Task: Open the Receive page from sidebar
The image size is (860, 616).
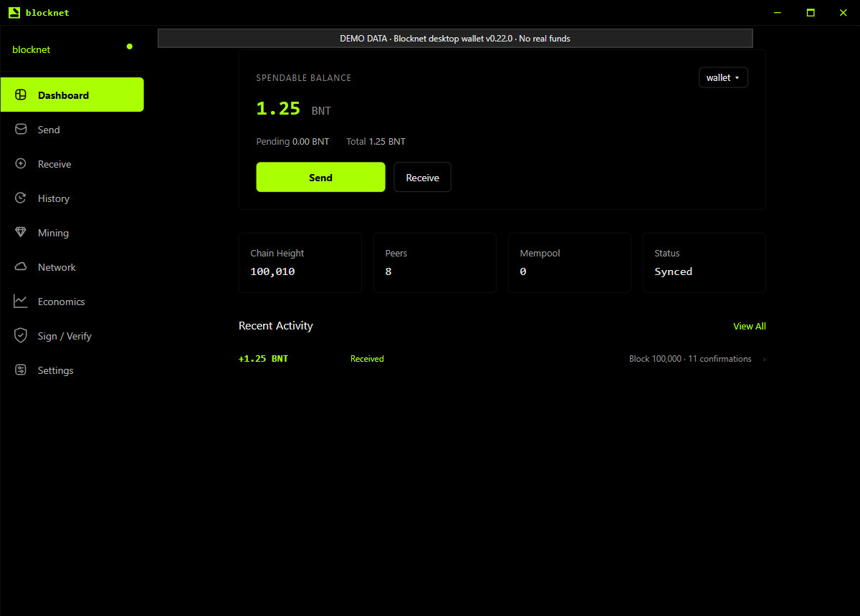Action: [x=72, y=164]
